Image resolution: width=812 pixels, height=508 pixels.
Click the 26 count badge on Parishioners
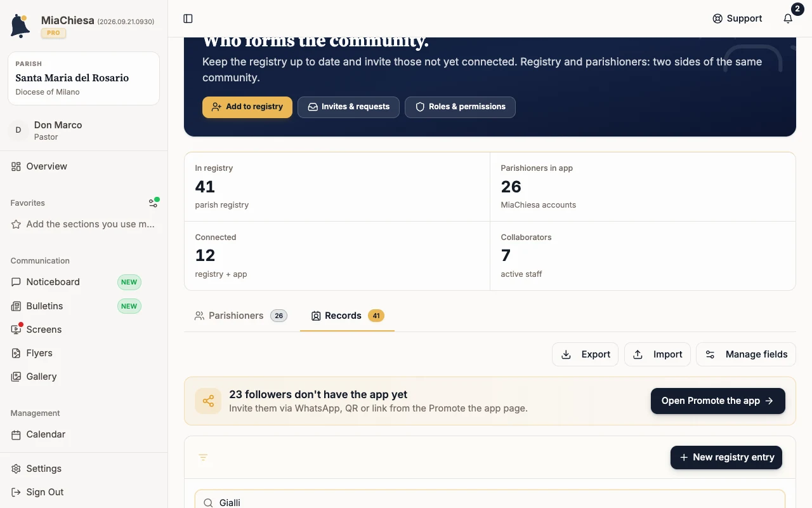[278, 316]
